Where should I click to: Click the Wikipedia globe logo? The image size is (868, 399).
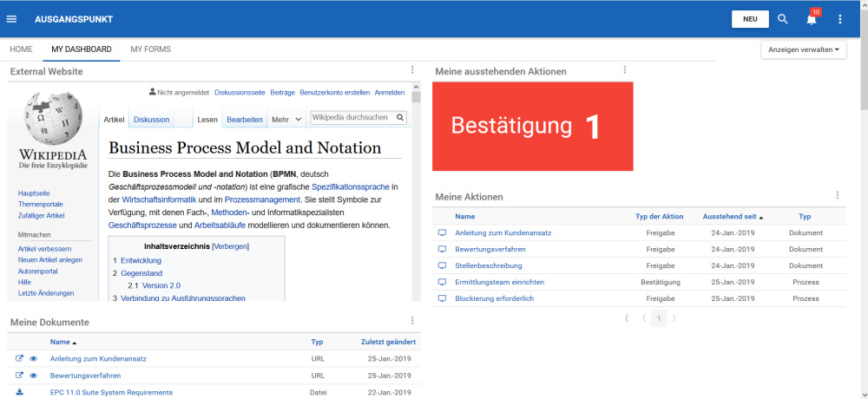point(53,119)
